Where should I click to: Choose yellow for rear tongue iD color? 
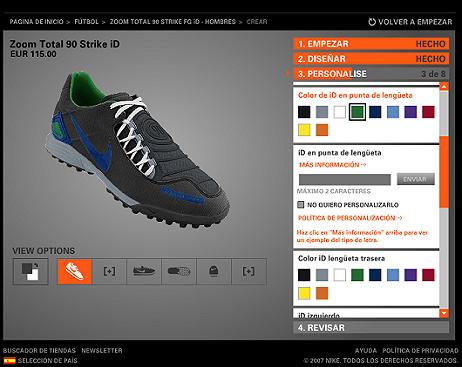(x=304, y=293)
